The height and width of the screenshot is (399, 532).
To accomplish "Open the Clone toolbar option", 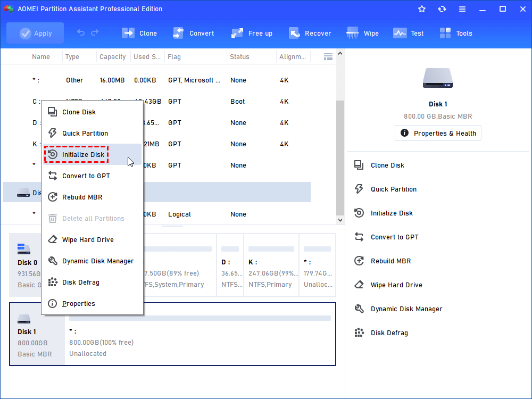I will pos(139,33).
